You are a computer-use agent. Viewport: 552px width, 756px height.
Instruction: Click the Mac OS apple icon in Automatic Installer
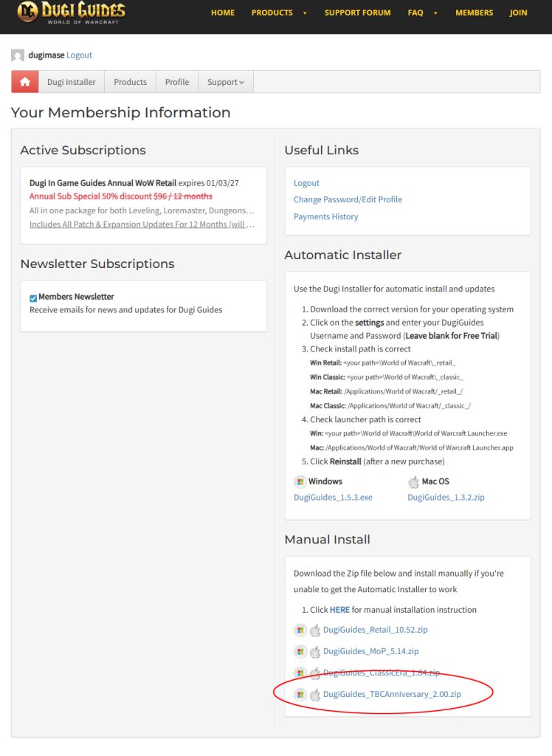click(414, 481)
